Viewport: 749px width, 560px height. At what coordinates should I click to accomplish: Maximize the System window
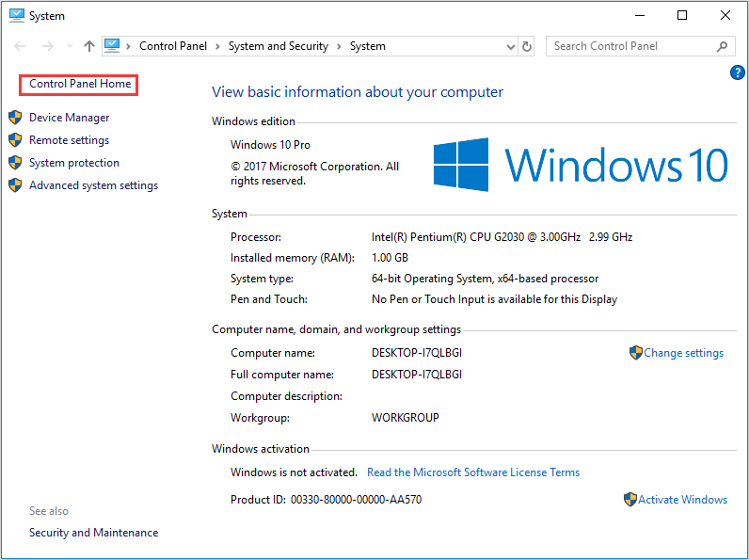pyautogui.click(x=682, y=15)
